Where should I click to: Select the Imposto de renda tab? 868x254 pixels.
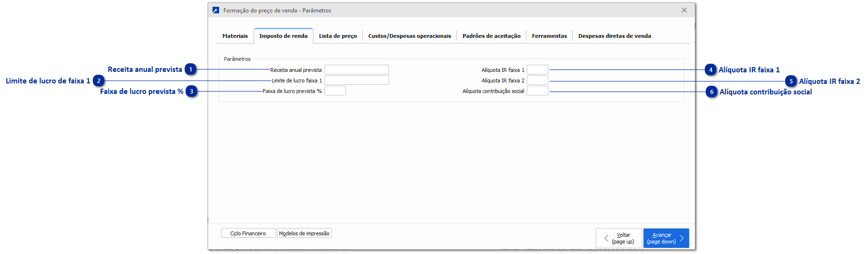coord(283,36)
